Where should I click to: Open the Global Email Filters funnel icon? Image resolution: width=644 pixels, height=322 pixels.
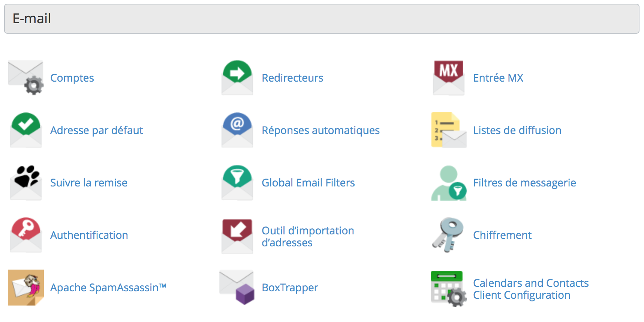pyautogui.click(x=237, y=182)
